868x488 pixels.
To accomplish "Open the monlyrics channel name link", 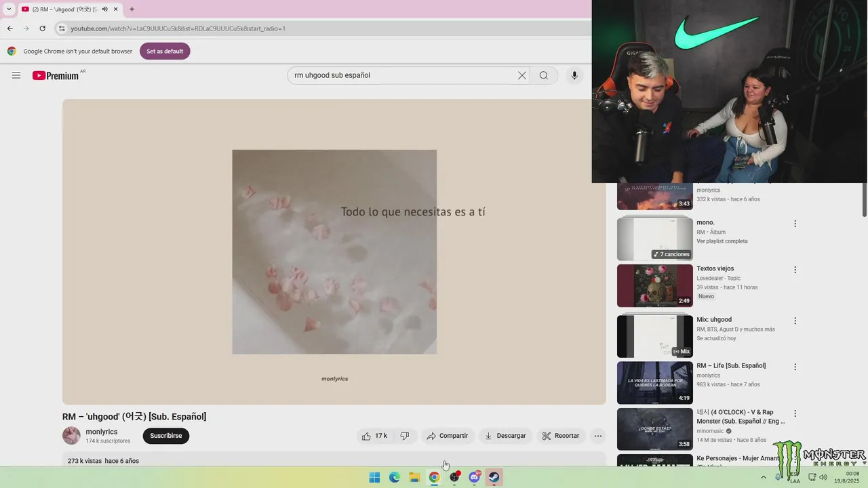I will (102, 432).
